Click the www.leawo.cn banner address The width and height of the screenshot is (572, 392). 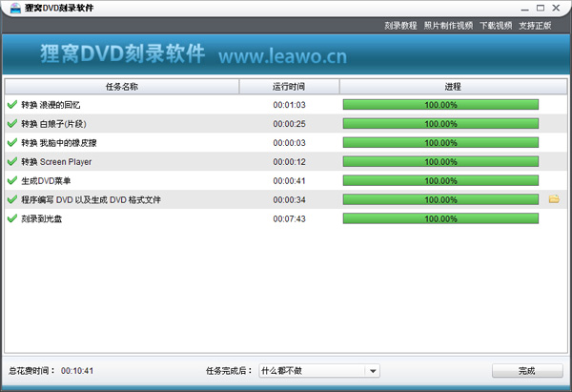(x=283, y=56)
